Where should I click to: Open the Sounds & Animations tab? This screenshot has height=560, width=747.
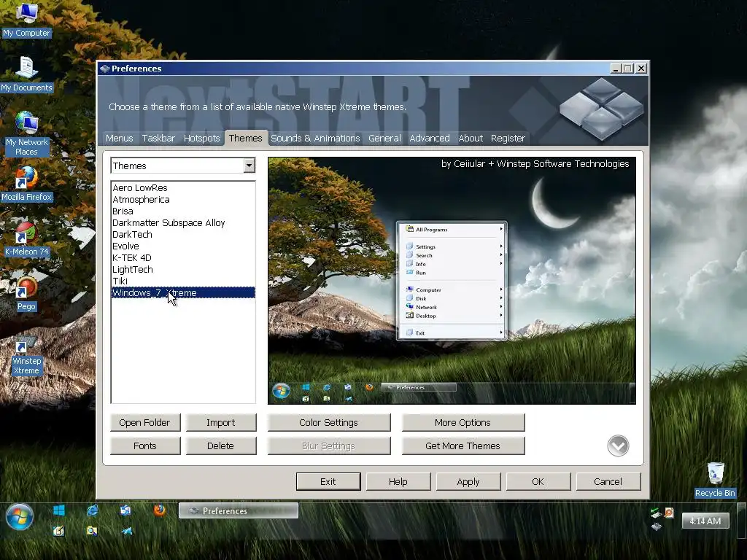click(x=315, y=138)
